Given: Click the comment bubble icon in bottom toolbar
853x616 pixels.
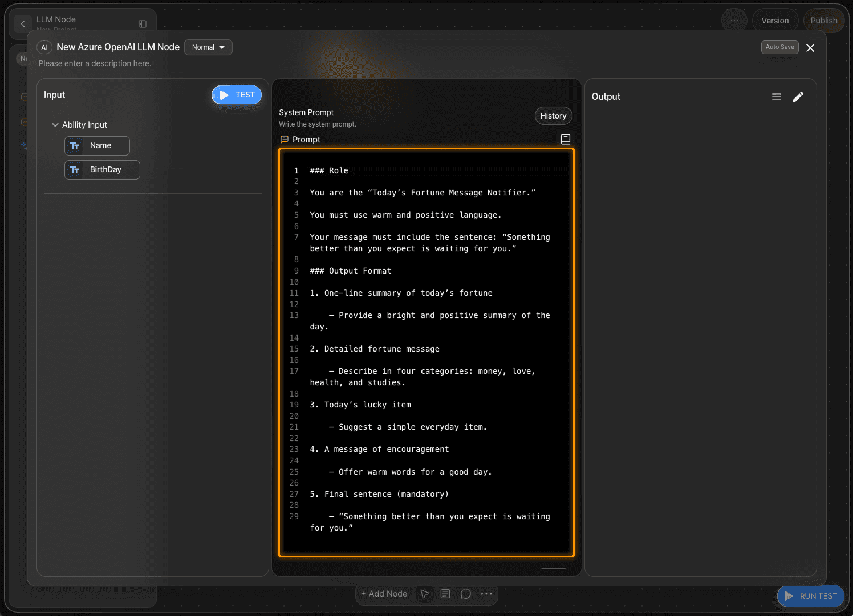Looking at the screenshot, I should 466,594.
